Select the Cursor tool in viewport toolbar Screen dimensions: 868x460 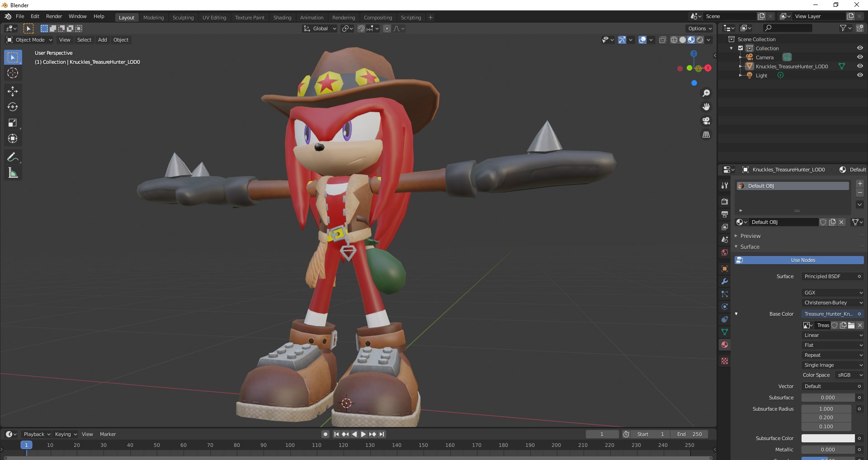(13, 73)
